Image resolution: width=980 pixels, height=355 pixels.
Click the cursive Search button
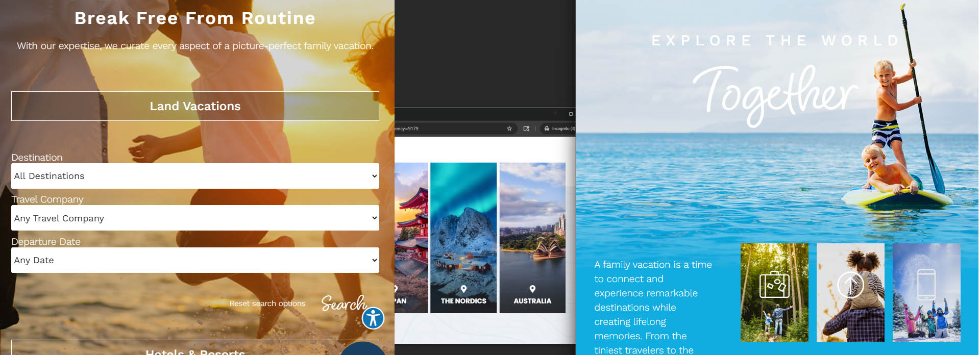[x=343, y=303]
